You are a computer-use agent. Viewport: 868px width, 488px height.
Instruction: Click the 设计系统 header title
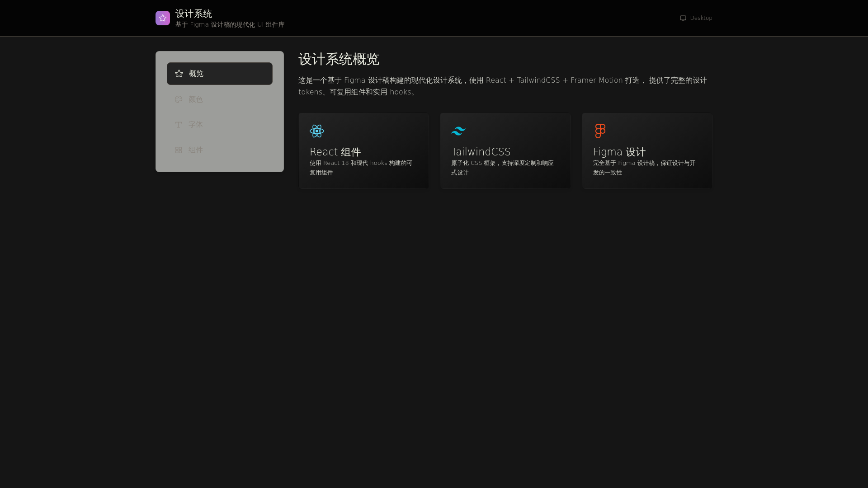194,14
